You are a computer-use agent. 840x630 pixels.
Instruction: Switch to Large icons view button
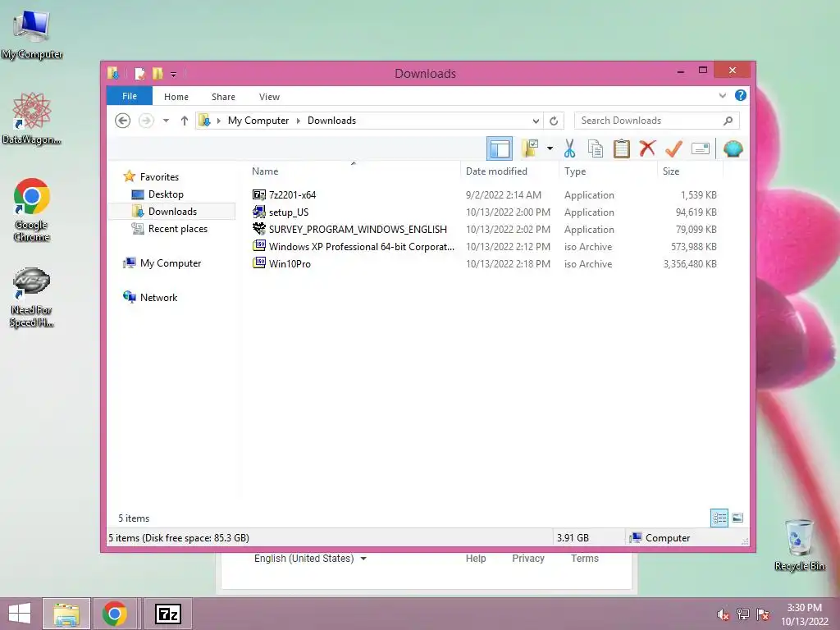(737, 518)
